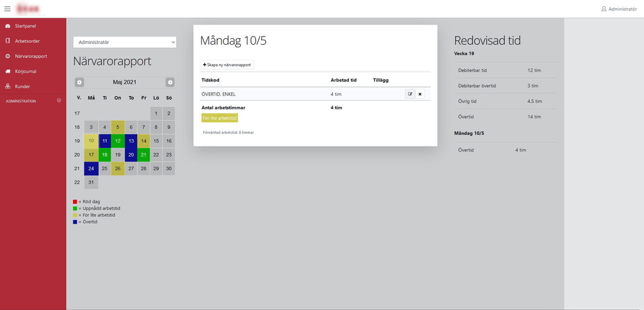The image size is (644, 310).
Task: Expand the ADMINISTRATION sidebar section
Action: click(x=59, y=101)
